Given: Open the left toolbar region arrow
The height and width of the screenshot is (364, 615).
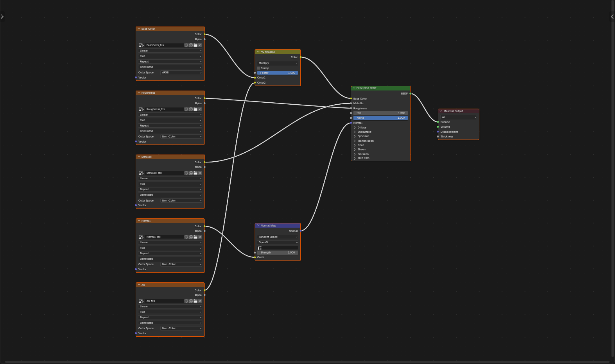Looking at the screenshot, I should tap(2, 16).
